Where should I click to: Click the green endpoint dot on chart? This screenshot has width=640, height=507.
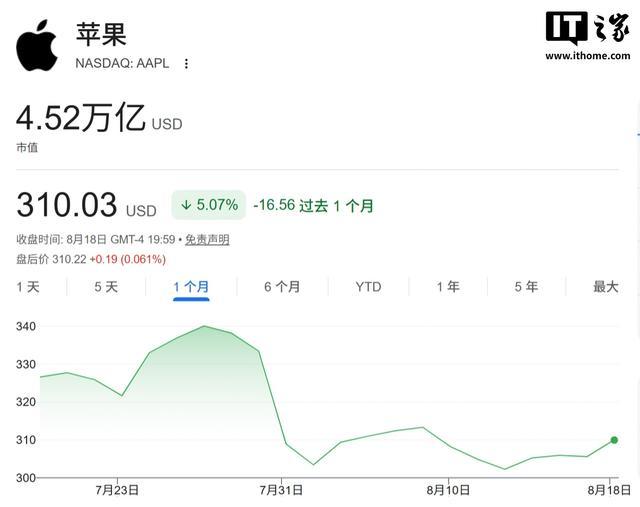tap(614, 440)
